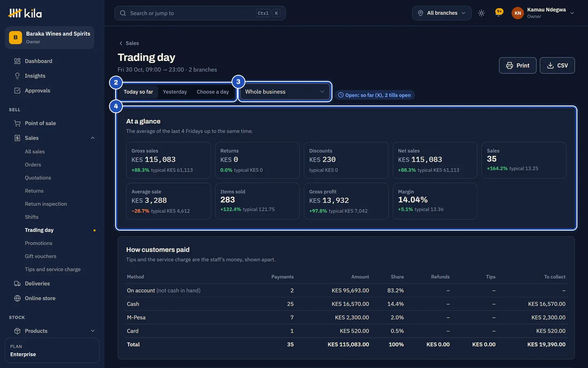588x368 pixels.
Task: Collapse the Sales submenu chevron
Action: point(93,138)
